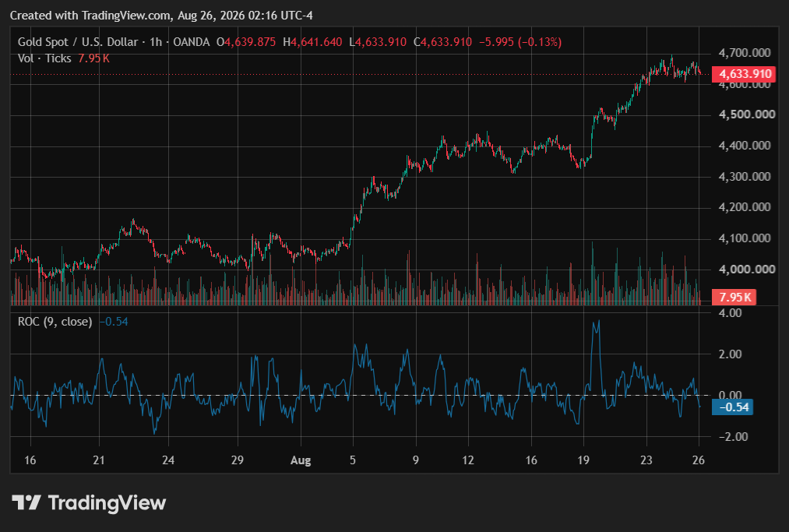Click the red 7.95K volume axis label
The width and height of the screenshot is (789, 532).
click(734, 297)
